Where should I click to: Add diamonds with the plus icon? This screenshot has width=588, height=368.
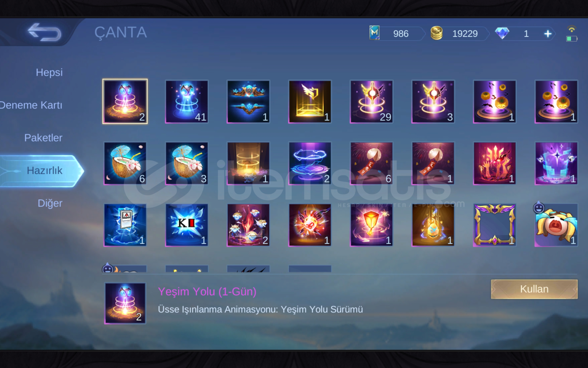(548, 34)
